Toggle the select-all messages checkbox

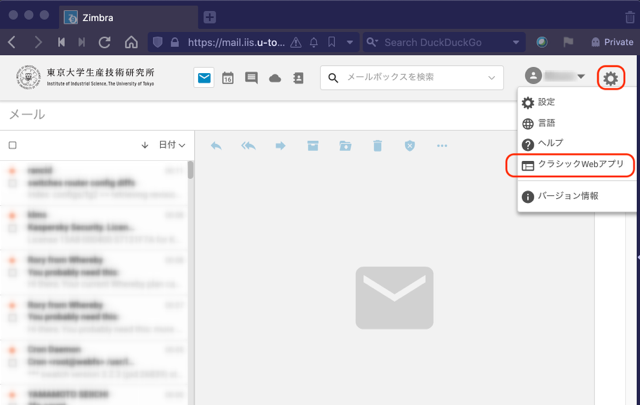pos(13,146)
